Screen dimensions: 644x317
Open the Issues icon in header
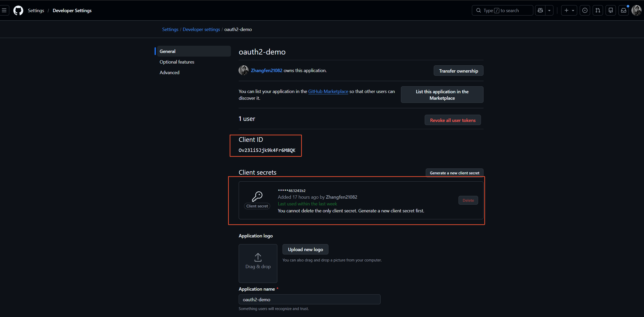click(585, 10)
